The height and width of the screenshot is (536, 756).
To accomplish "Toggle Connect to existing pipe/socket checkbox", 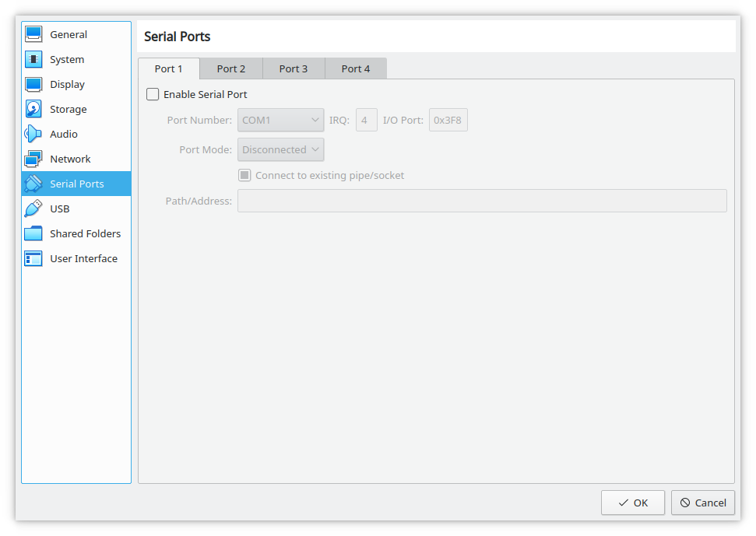I will [244, 175].
